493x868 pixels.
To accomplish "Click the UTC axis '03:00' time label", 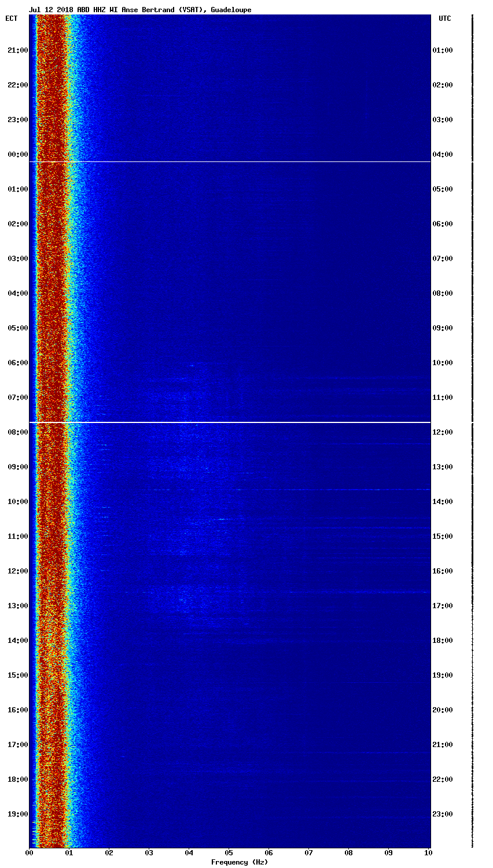I will (443, 120).
